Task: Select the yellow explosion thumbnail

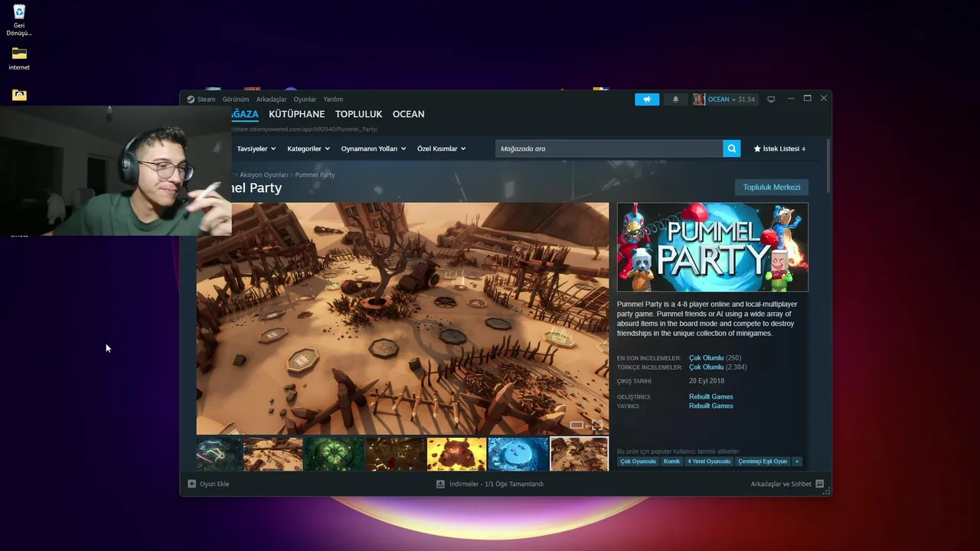Action: 457,454
